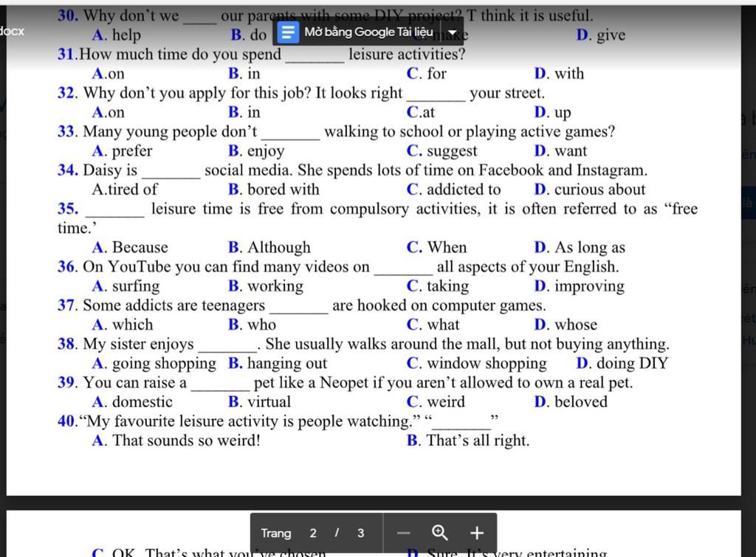Click answer D. give in question 30

click(601, 35)
